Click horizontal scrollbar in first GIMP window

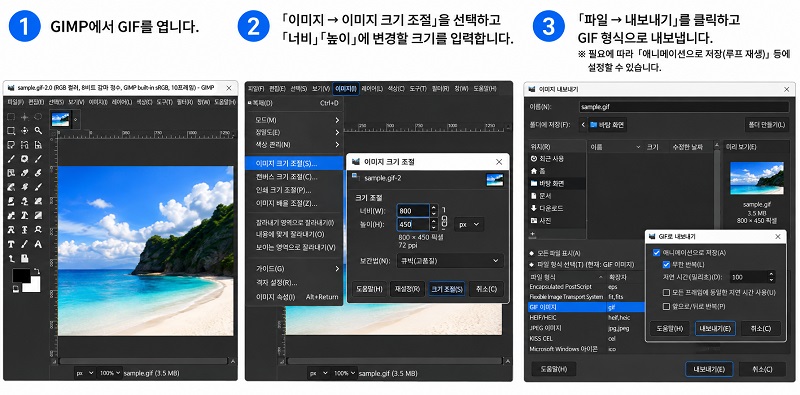coord(143,361)
